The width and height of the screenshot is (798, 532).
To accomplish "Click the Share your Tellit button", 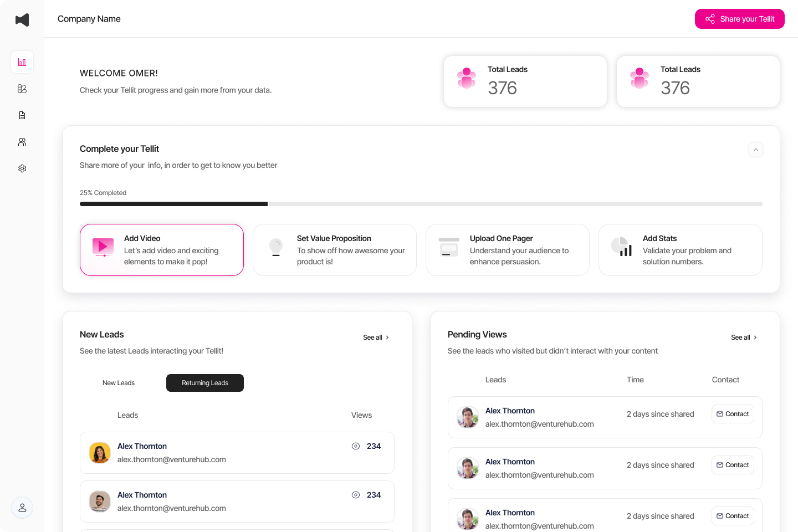I will tap(740, 19).
